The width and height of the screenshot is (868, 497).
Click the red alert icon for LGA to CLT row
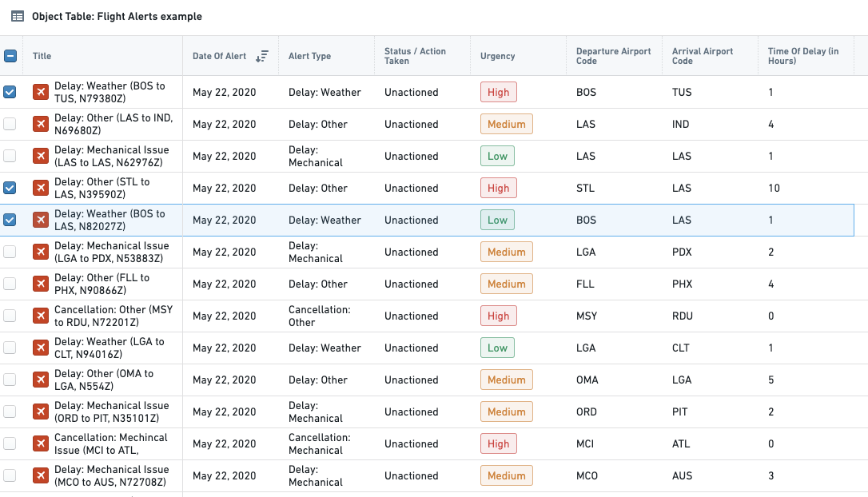tap(41, 348)
